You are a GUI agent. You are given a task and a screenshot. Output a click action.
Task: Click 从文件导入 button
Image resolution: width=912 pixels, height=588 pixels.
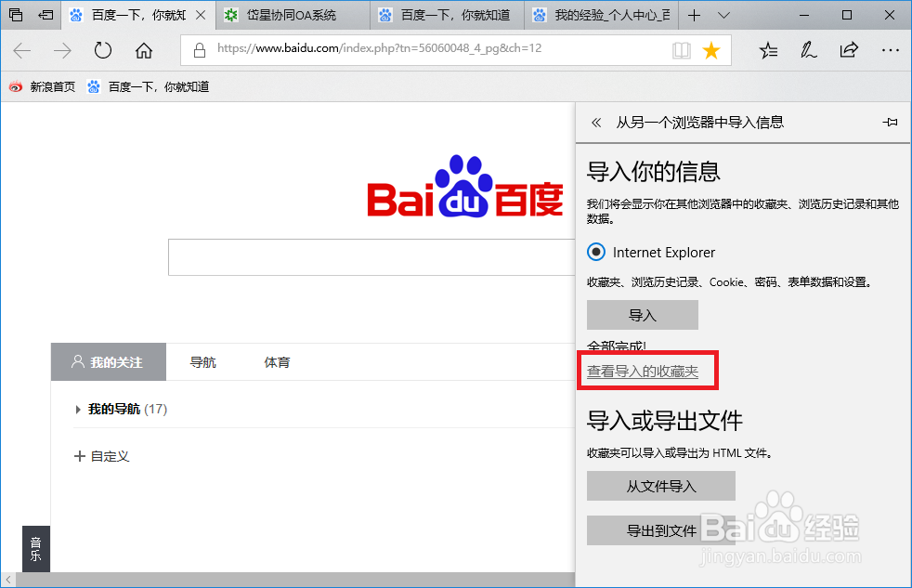(x=660, y=486)
